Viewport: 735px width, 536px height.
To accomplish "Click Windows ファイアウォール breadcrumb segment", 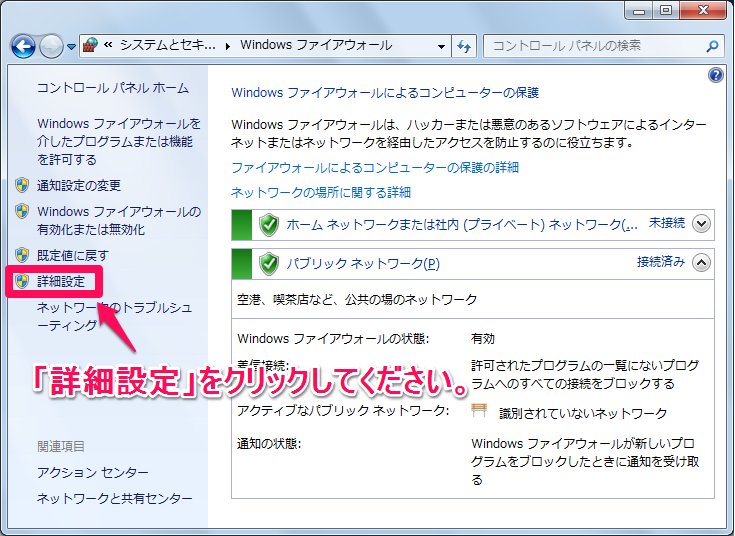I will [316, 45].
